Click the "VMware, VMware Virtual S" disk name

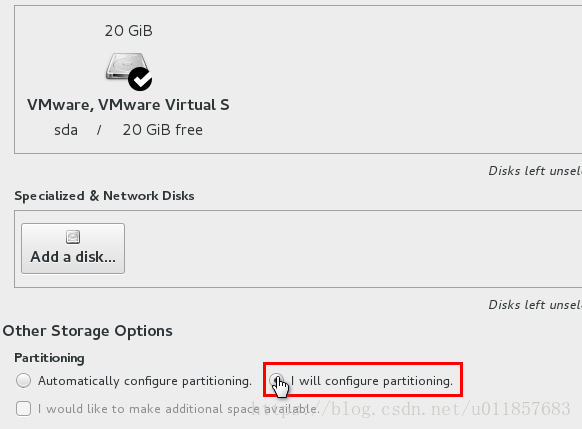coord(128,105)
